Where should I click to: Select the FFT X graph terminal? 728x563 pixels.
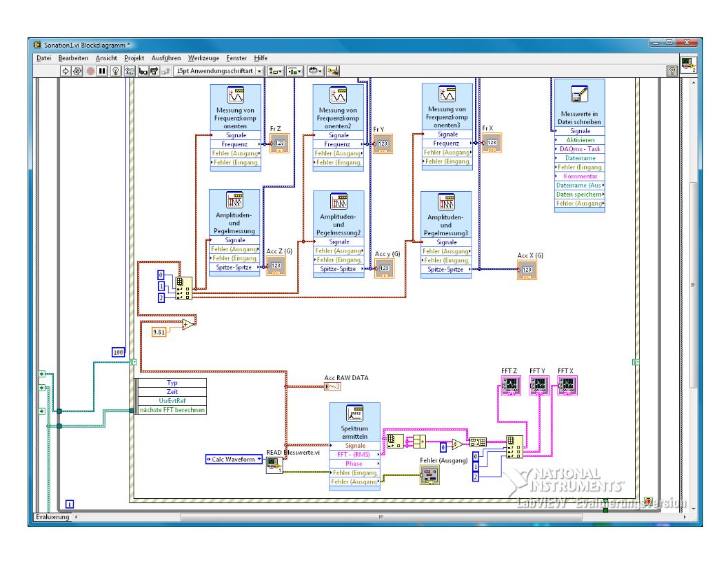pos(567,385)
